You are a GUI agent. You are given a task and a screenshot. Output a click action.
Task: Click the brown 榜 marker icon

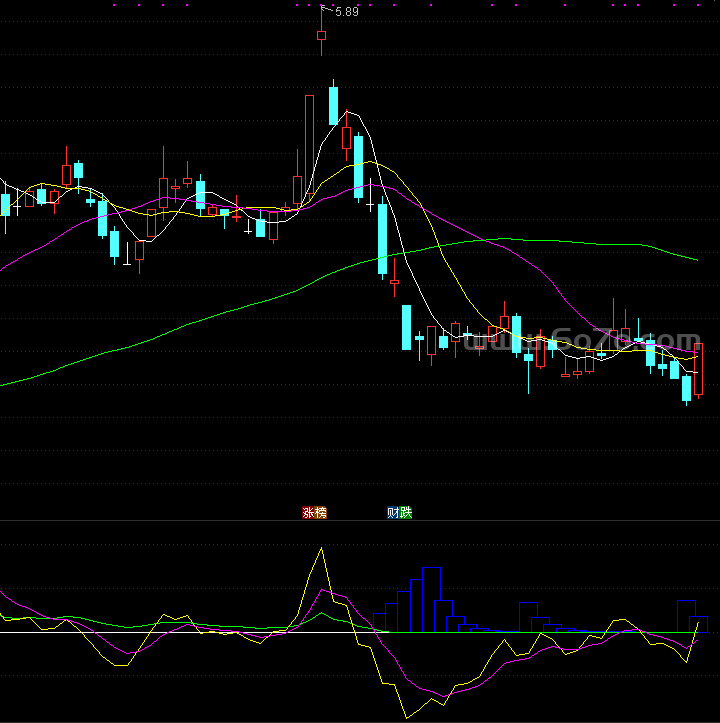point(321,513)
